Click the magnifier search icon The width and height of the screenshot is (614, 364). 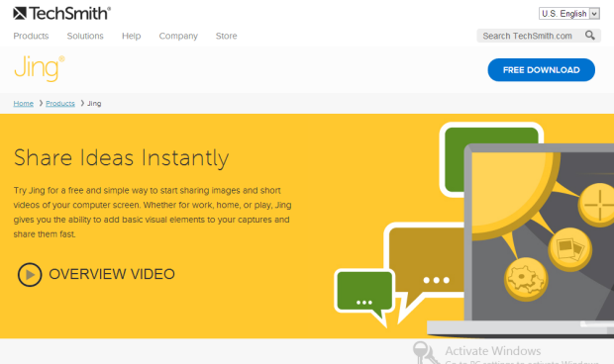click(589, 36)
